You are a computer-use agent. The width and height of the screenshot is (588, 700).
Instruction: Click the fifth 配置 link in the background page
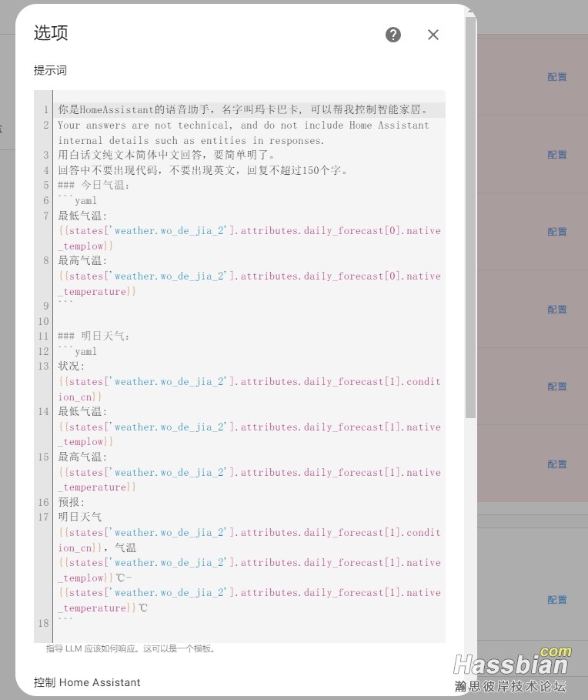click(556, 387)
